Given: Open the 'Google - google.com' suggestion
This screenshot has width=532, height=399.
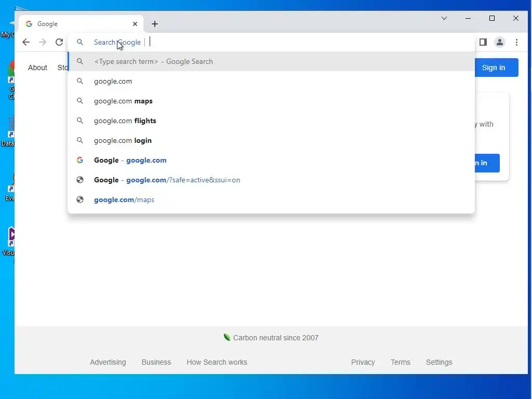Looking at the screenshot, I should [271, 160].
